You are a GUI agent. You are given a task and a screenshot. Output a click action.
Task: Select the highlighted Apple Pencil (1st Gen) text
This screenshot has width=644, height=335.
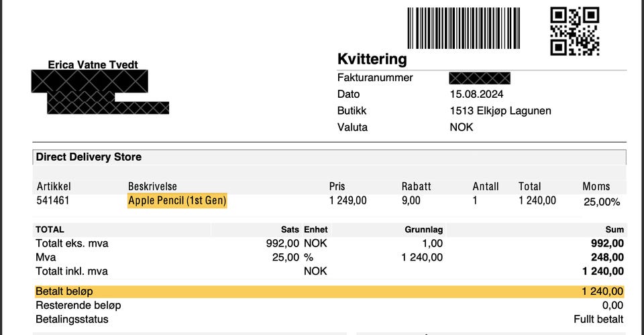click(177, 200)
